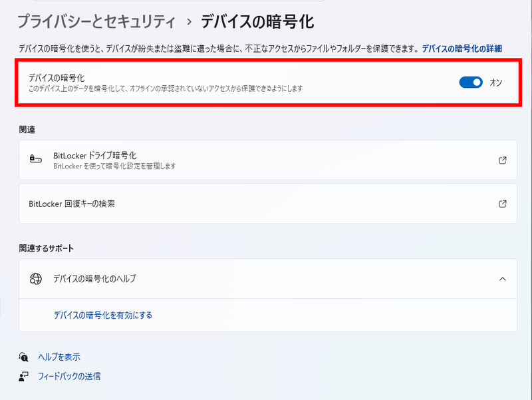Open デバイスの暗号化の詳細 link
The height and width of the screenshot is (400, 532).
(x=462, y=49)
